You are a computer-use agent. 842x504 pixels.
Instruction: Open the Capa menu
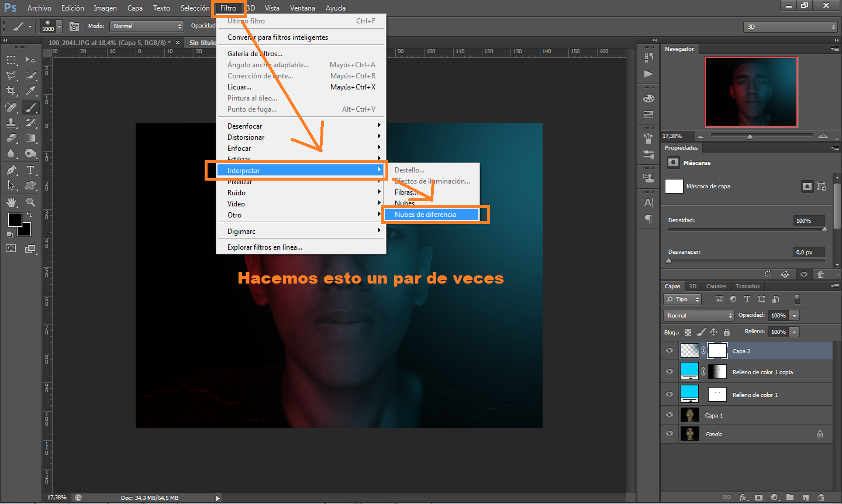tap(135, 8)
